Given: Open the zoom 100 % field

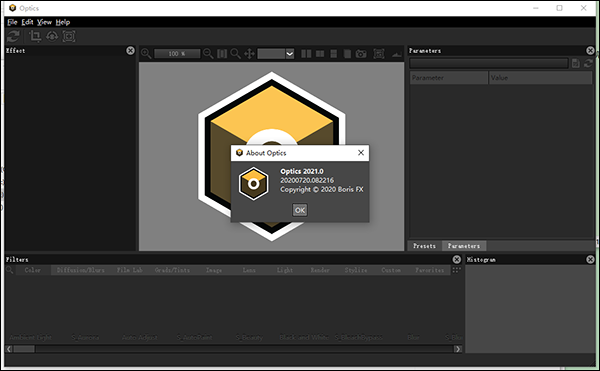Looking at the screenshot, I should tap(177, 54).
